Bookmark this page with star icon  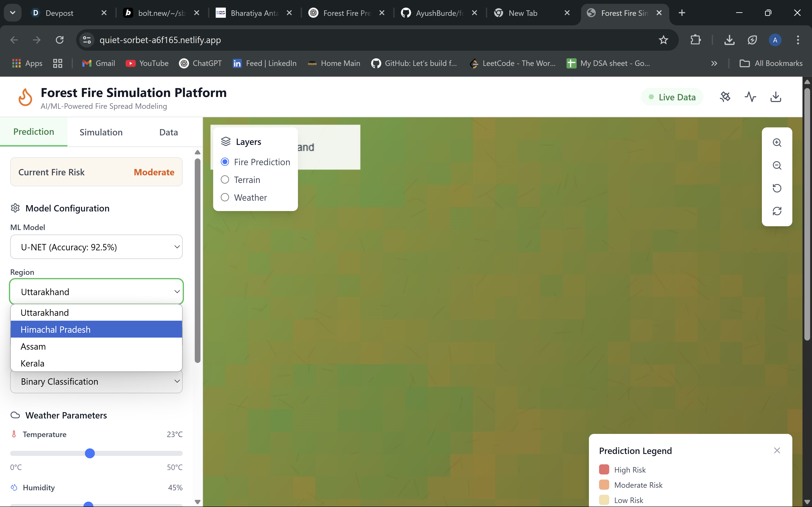pos(663,40)
